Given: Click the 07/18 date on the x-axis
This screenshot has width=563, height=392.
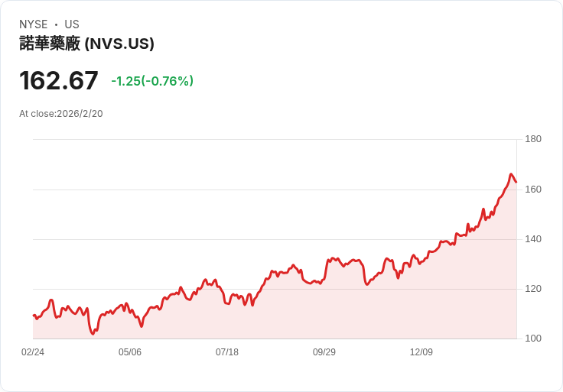Looking at the screenshot, I should pyautogui.click(x=227, y=352).
